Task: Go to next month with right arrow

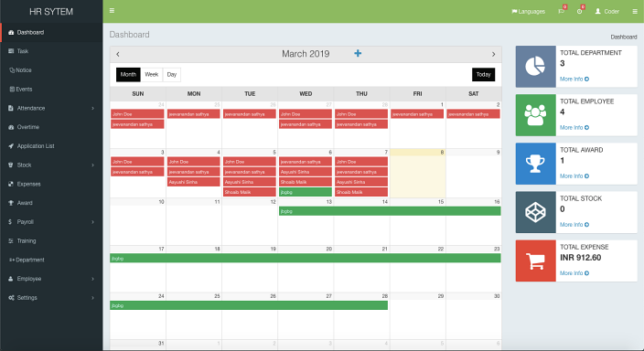Action: [493, 54]
